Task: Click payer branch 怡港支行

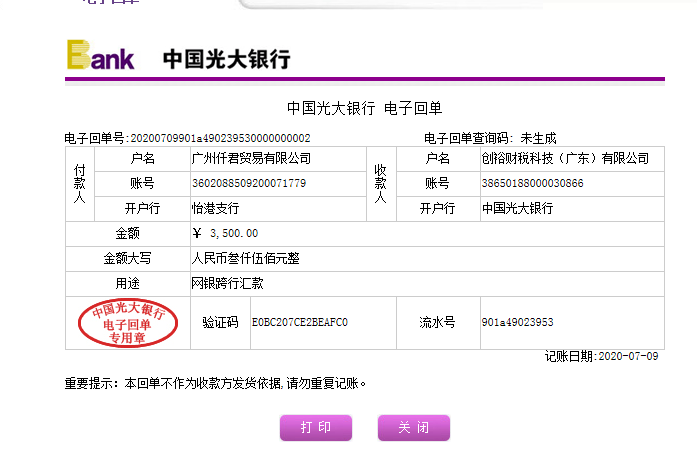Action: [x=216, y=208]
